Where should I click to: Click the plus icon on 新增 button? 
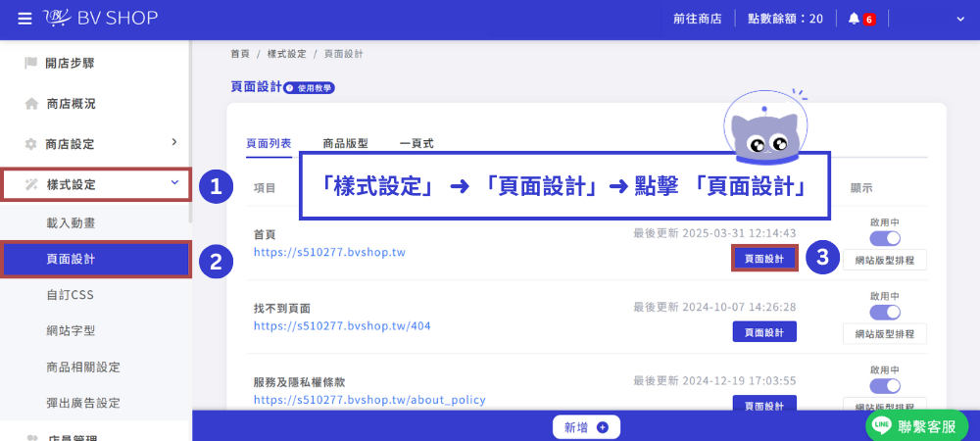603,427
